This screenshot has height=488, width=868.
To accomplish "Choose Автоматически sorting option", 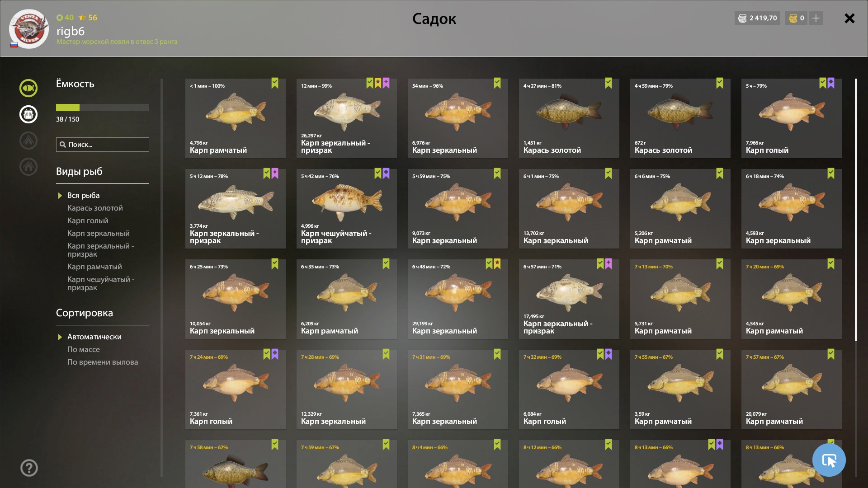I will point(94,337).
